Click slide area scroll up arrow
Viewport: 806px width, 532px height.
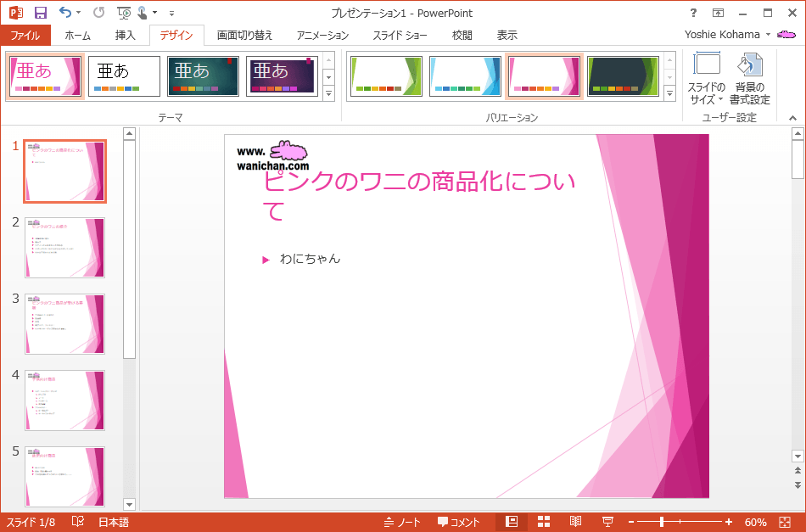pyautogui.click(x=798, y=134)
